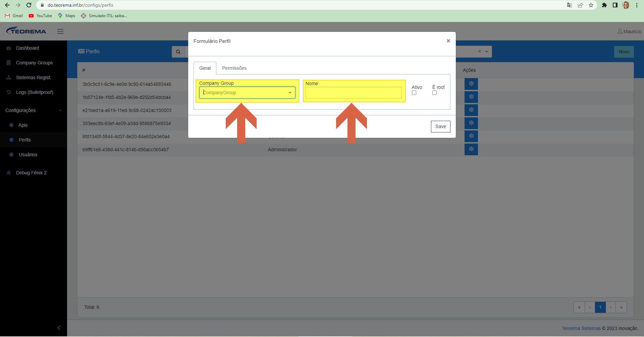Select page 1 in pagination
The height and width of the screenshot is (337, 644).
click(600, 307)
